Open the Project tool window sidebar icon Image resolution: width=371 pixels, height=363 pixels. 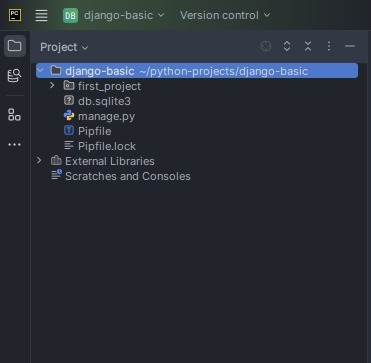point(15,46)
